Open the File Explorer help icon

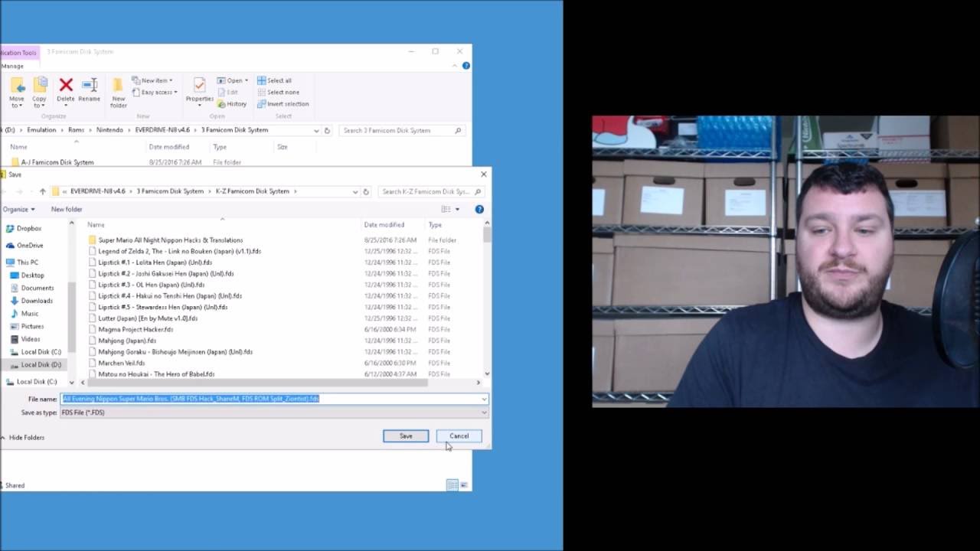[465, 66]
